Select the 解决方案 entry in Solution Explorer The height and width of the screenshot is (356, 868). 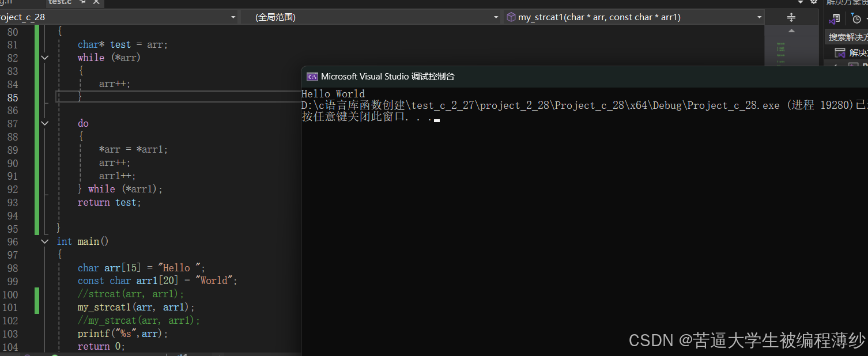click(x=860, y=52)
